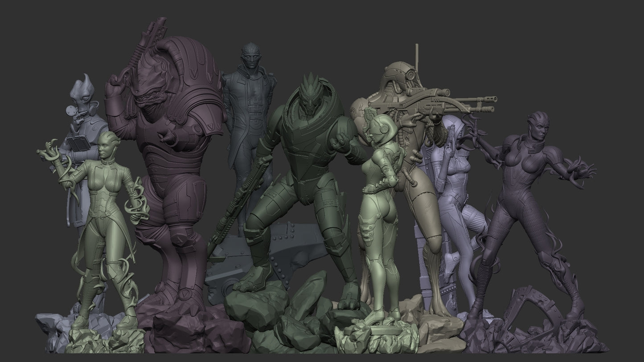The height and width of the screenshot is (362, 644).
Task: Select the krogan's maroon rock base
Action: pyautogui.click(x=187, y=329)
